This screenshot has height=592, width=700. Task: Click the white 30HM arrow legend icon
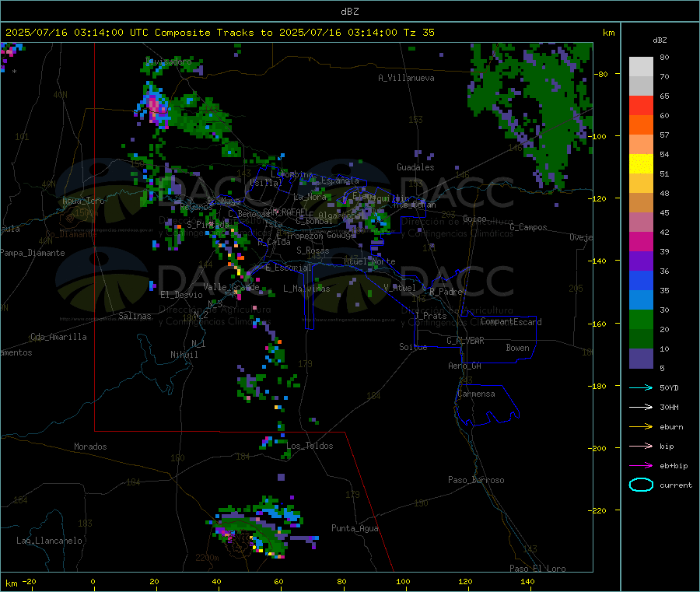641,407
